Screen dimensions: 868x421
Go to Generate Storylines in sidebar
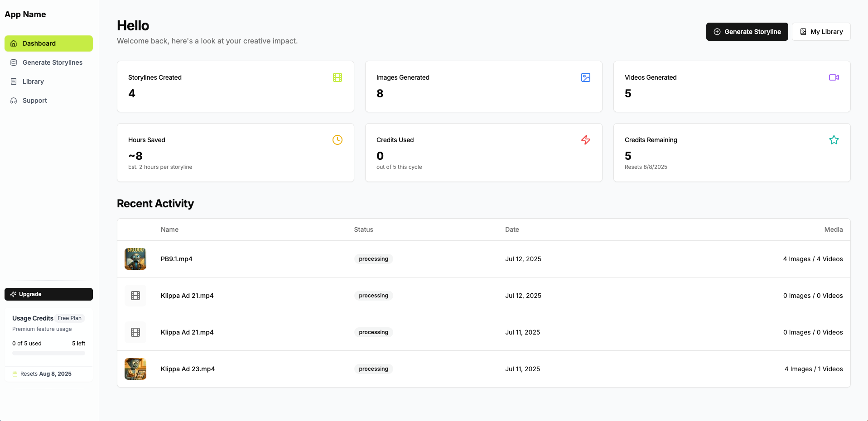[52, 62]
